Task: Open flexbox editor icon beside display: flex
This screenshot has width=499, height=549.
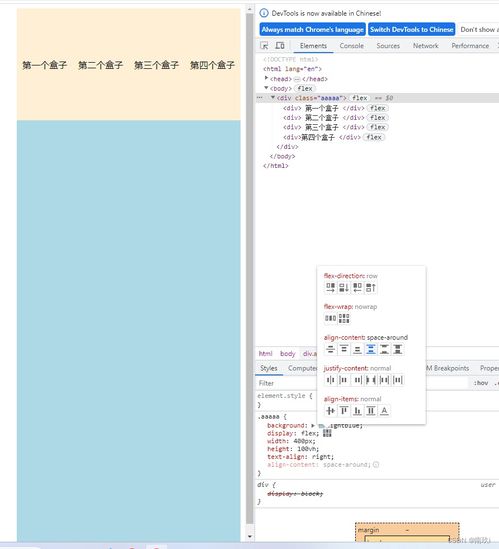Action: click(x=327, y=433)
